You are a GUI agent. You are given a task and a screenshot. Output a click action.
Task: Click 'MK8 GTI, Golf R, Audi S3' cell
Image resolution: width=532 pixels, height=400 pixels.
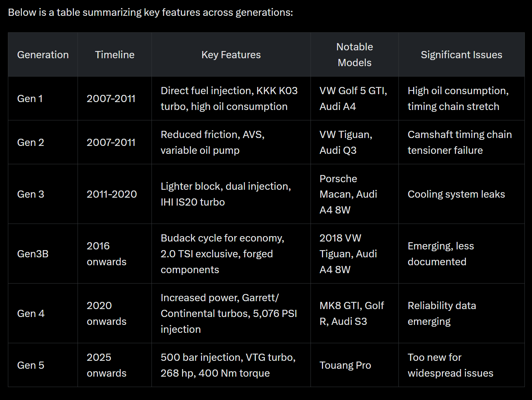[351, 313]
